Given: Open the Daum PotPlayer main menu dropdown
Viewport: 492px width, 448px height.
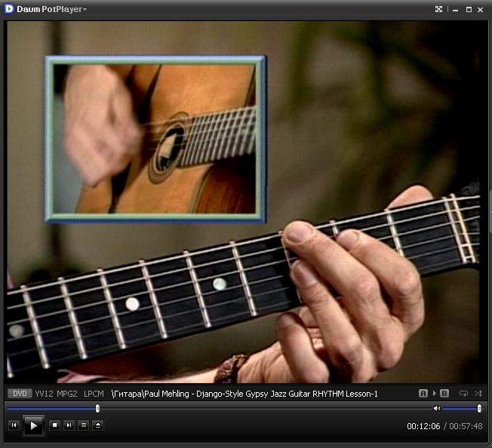Looking at the screenshot, I should click(52, 9).
